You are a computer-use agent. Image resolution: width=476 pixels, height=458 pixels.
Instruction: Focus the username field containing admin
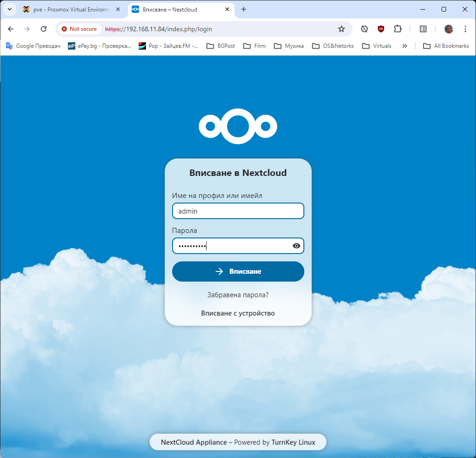click(x=238, y=211)
